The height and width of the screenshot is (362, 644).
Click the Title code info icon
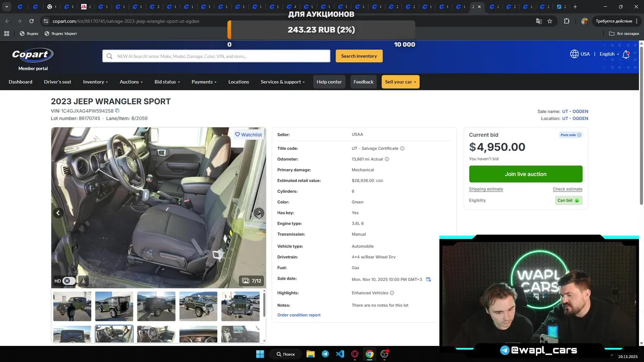402,148
